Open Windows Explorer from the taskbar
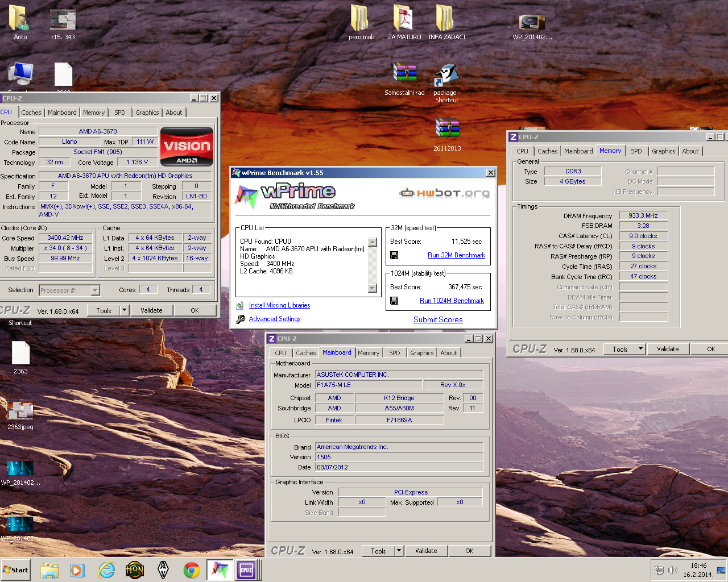 (49, 570)
